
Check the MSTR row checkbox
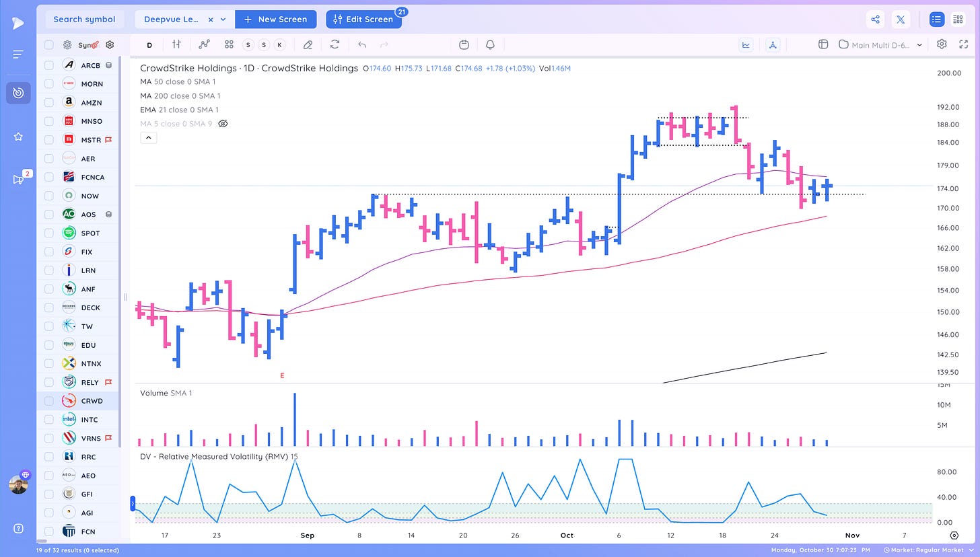pyautogui.click(x=48, y=139)
